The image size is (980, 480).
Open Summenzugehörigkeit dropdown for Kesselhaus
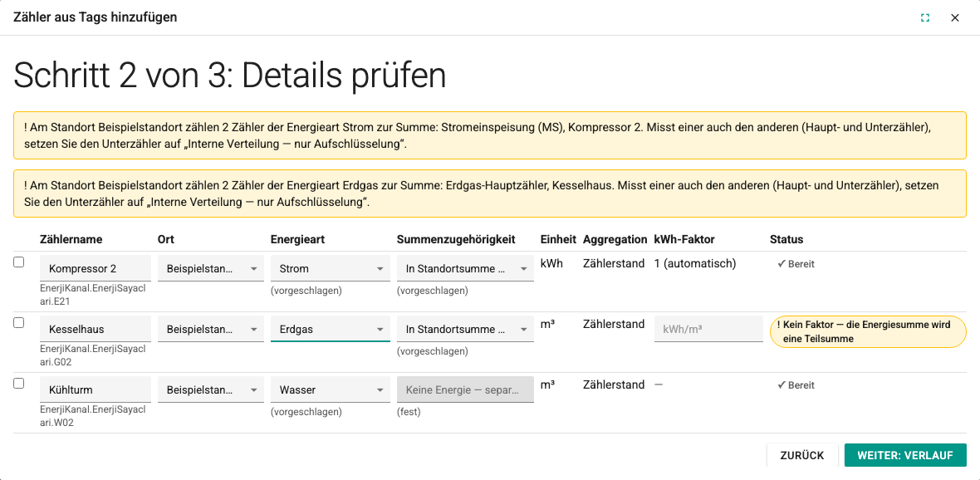(x=465, y=329)
